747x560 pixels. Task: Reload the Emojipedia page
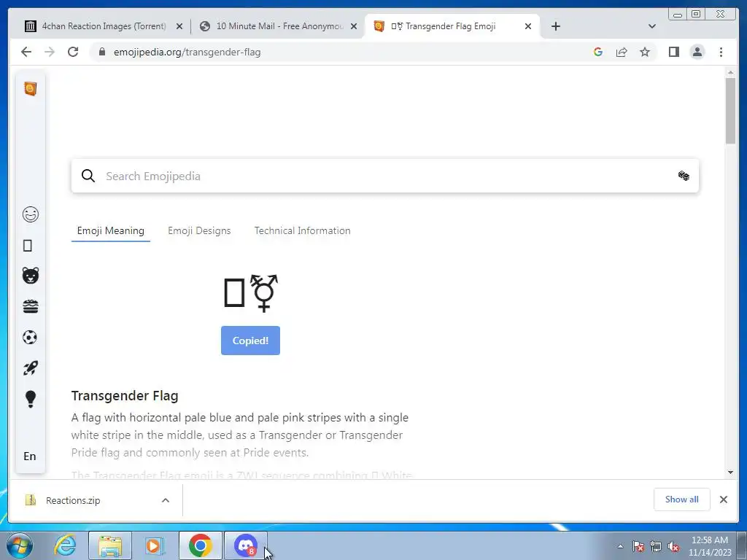click(73, 52)
